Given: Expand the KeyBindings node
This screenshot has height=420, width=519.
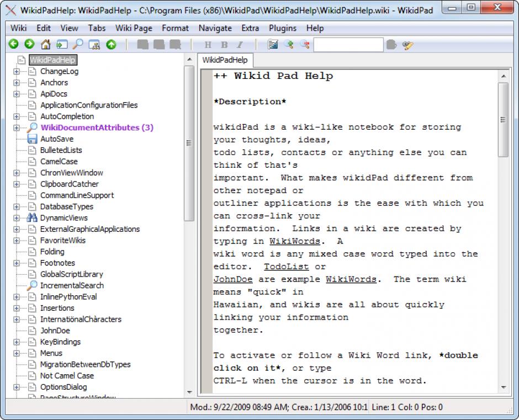Looking at the screenshot, I should tap(17, 342).
